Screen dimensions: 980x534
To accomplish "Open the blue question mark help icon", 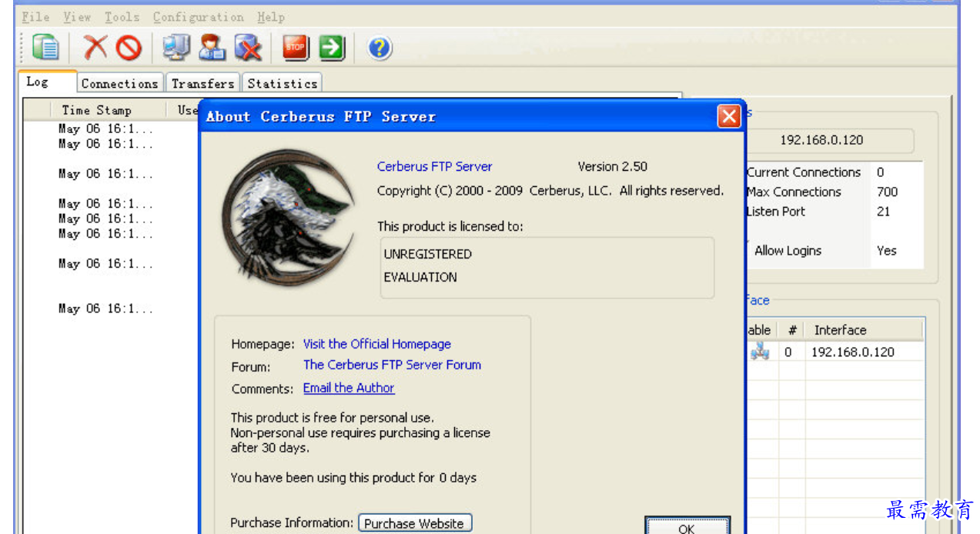I will click(x=380, y=48).
